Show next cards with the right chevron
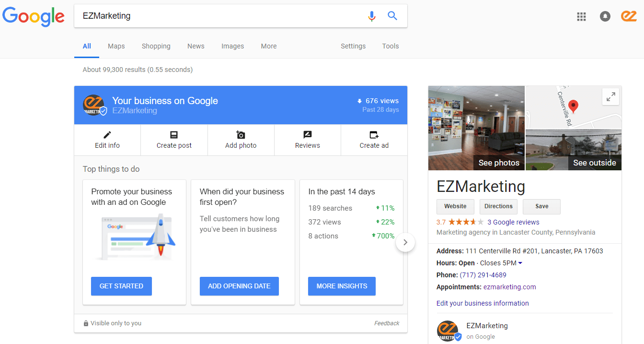 [x=405, y=242]
